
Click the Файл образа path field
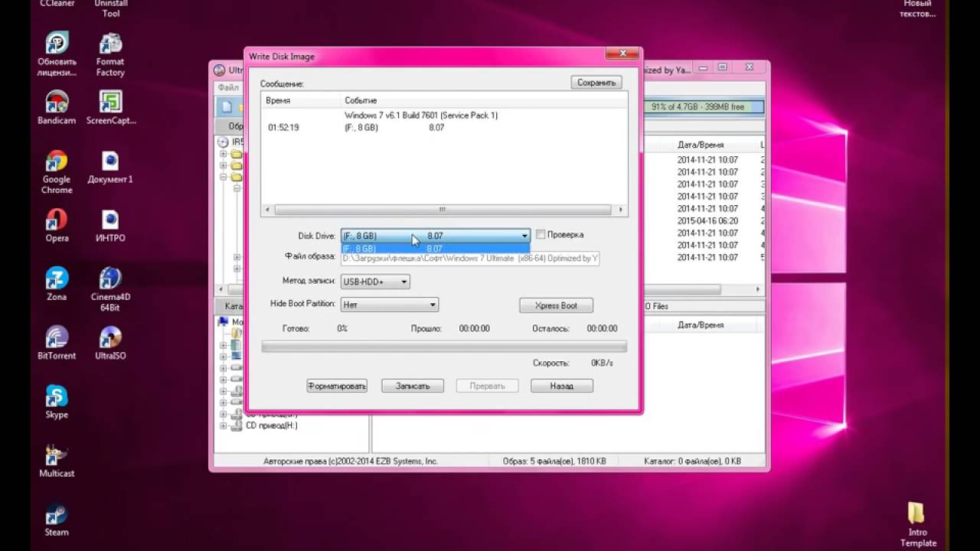tap(470, 259)
